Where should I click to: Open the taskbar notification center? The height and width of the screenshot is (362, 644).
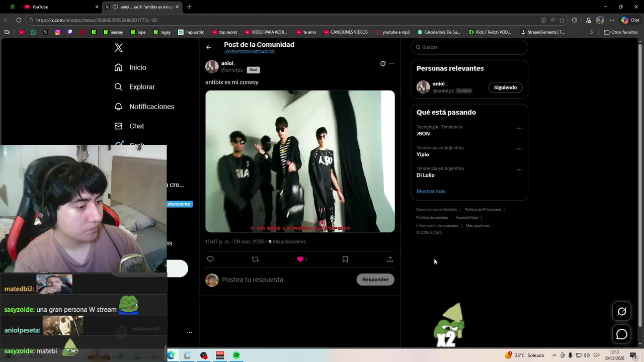633,355
